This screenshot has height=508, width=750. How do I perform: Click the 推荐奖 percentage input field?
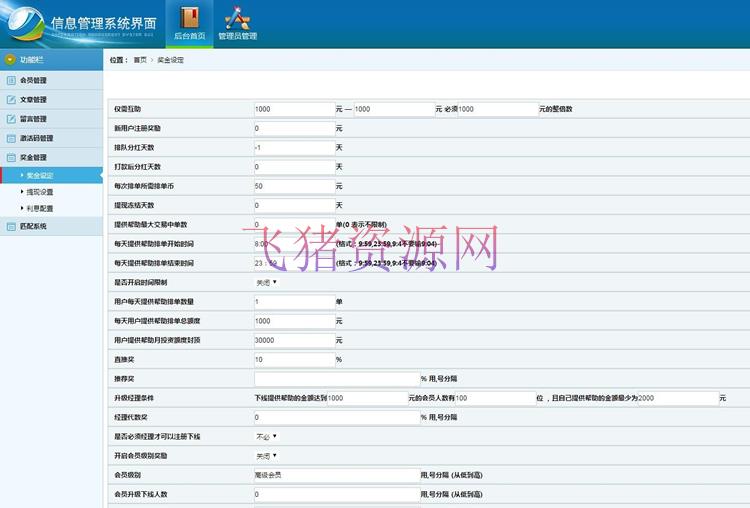pyautogui.click(x=337, y=379)
